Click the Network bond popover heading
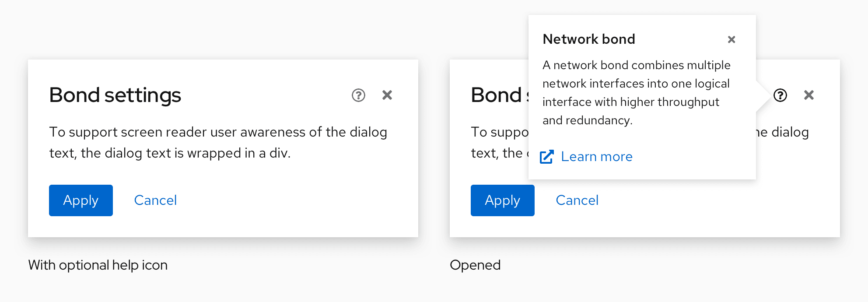Viewport: 868px width, 302px height. tap(588, 39)
